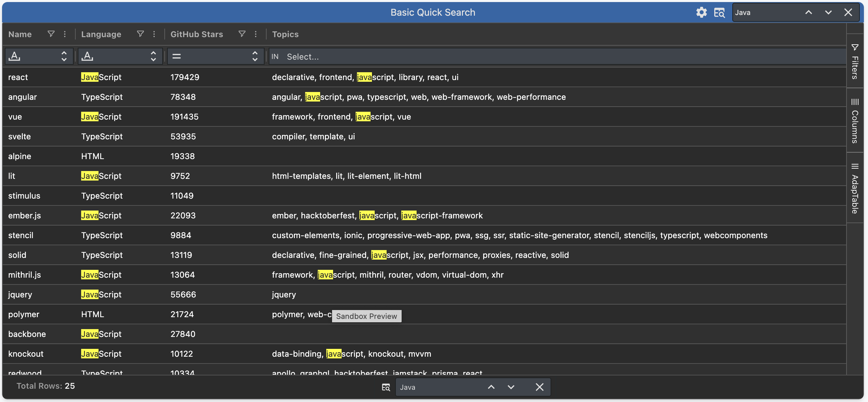Viewport: 868px width, 402px height.
Task: Click the alpine HTML language cell
Action: pyautogui.click(x=120, y=156)
